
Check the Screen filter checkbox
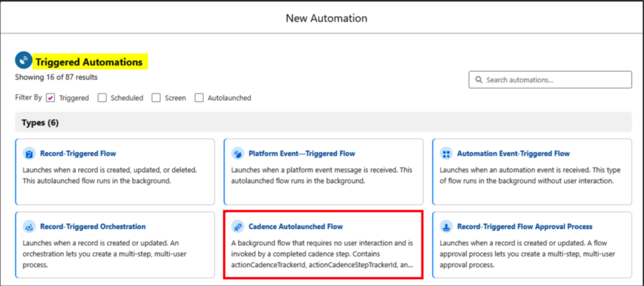tap(156, 98)
